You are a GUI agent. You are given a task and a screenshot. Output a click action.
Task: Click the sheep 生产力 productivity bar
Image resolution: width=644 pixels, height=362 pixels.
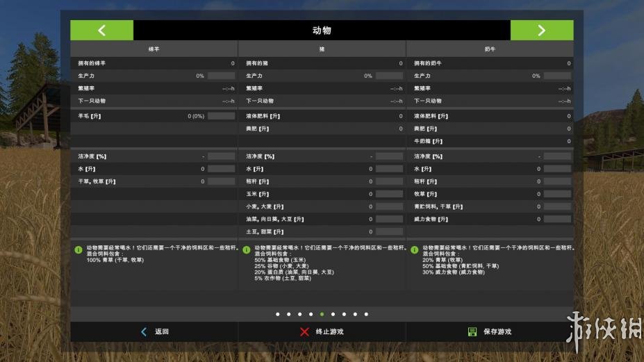[x=222, y=76]
